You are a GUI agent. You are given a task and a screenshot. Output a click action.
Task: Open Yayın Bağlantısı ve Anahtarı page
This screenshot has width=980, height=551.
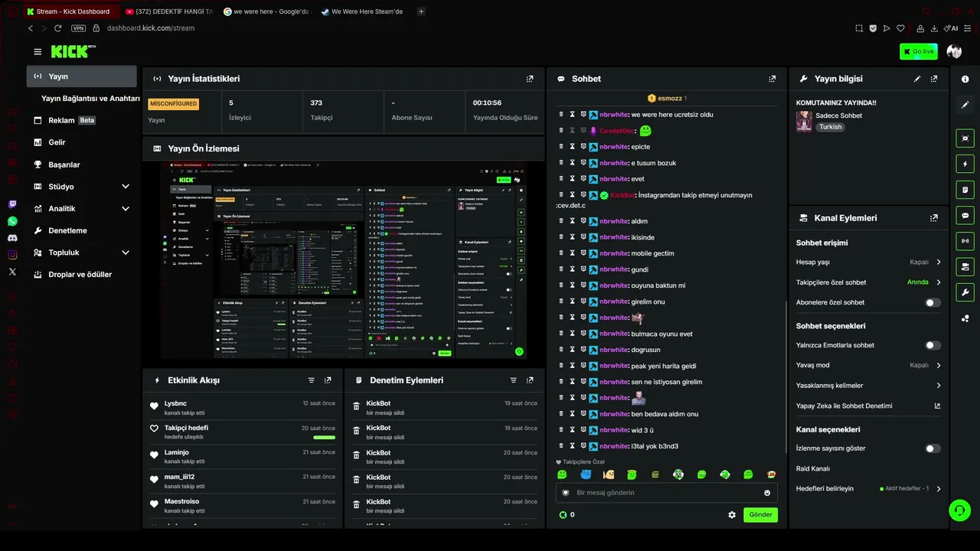pyautogui.click(x=90, y=99)
